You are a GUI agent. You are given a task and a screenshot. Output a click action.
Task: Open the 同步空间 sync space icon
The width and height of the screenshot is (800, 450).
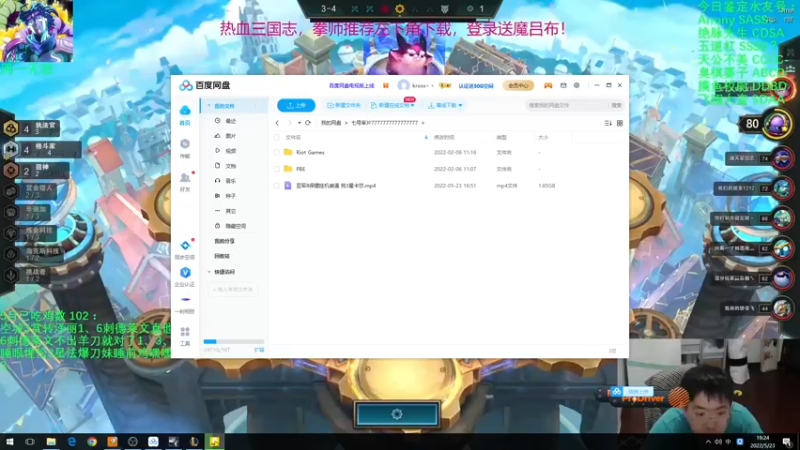click(185, 246)
